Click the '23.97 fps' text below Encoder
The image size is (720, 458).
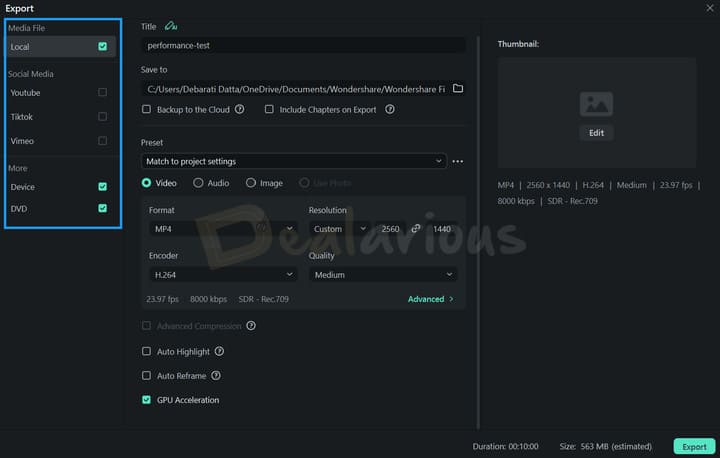tap(163, 299)
